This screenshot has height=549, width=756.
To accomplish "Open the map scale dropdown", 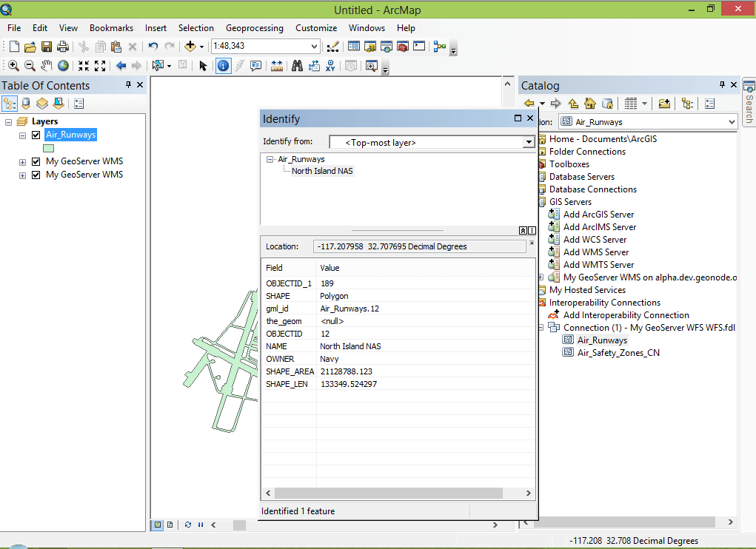I will coord(314,46).
